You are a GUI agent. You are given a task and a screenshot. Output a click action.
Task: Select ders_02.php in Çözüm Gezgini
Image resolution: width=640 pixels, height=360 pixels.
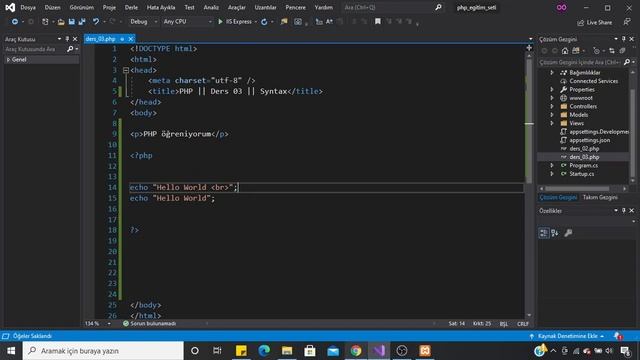584,149
